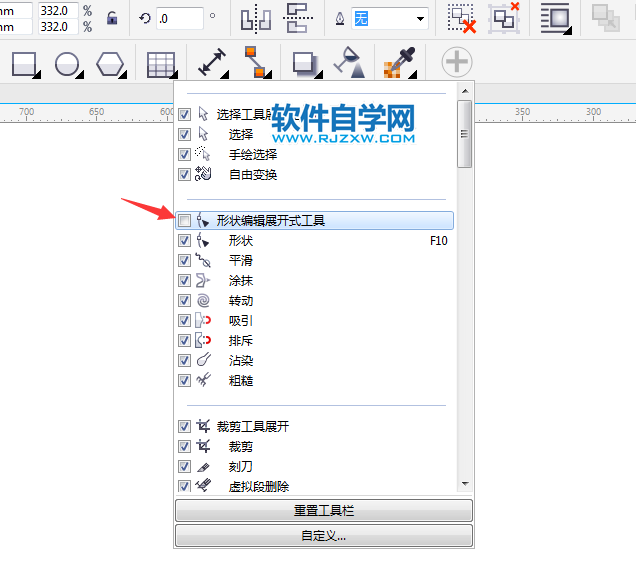Expand the Rectangle tool flyout arrow
636x586 pixels.
[37, 74]
